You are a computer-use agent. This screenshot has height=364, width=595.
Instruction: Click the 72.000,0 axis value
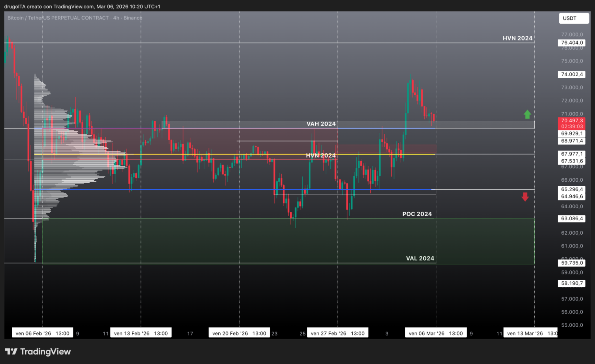572,101
